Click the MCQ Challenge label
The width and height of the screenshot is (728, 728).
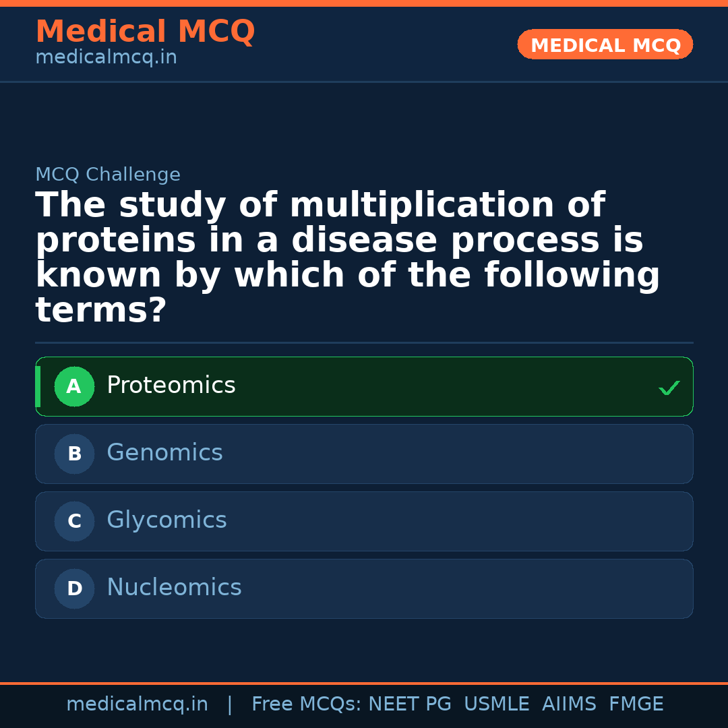coord(108,175)
